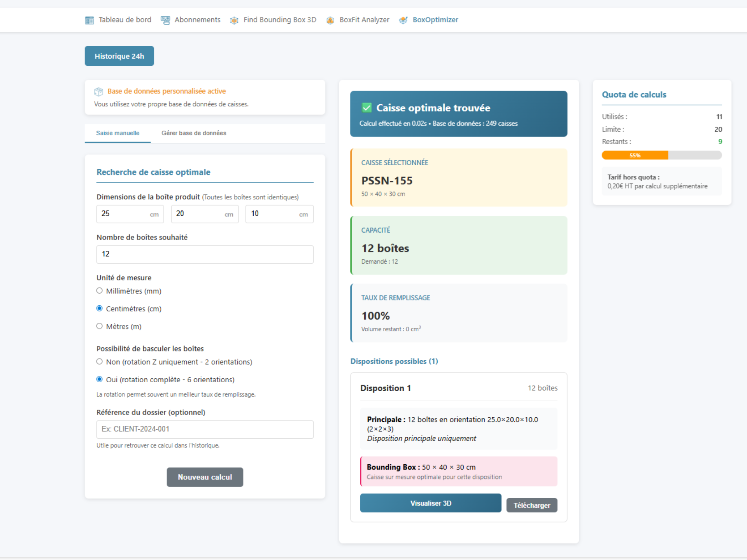Open the Saisie manuelle tab
This screenshot has width=747, height=560.
click(117, 133)
